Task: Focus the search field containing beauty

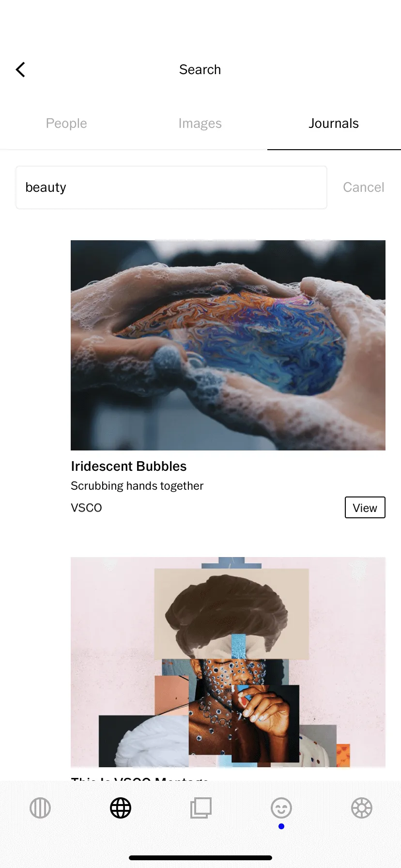Action: pyautogui.click(x=171, y=187)
